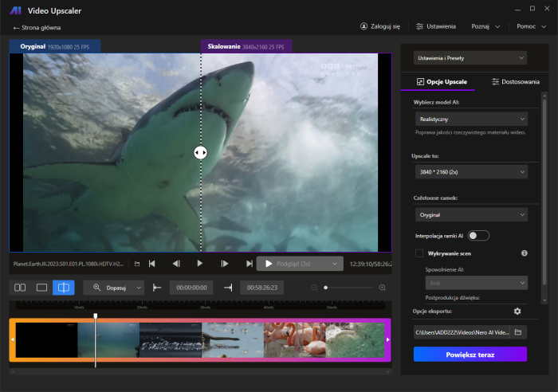Click the timeline horizontal scrollbar
558x392 pixels.
200,372
